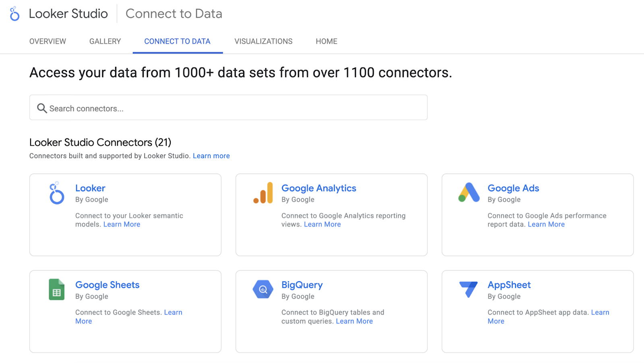Screen dimensions: 644x363
Task: Select the Google Ads connector icon
Action: click(469, 193)
